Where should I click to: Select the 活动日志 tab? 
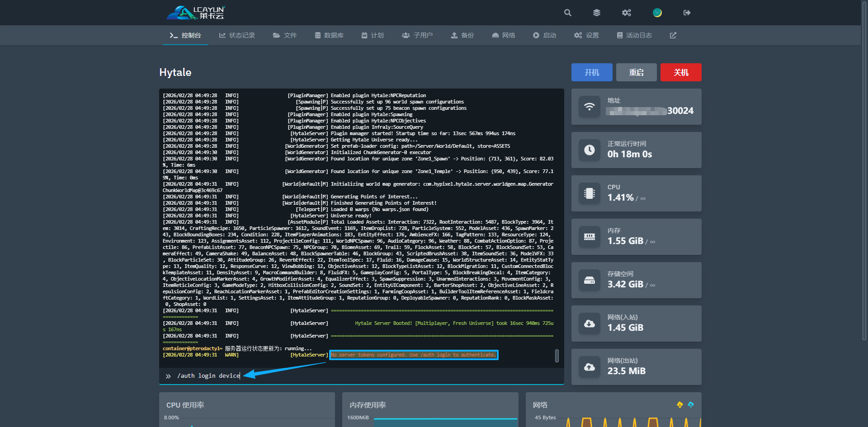634,35
